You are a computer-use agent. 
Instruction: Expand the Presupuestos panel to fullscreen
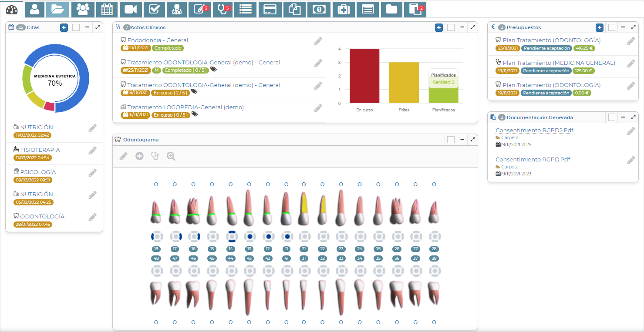click(633, 27)
